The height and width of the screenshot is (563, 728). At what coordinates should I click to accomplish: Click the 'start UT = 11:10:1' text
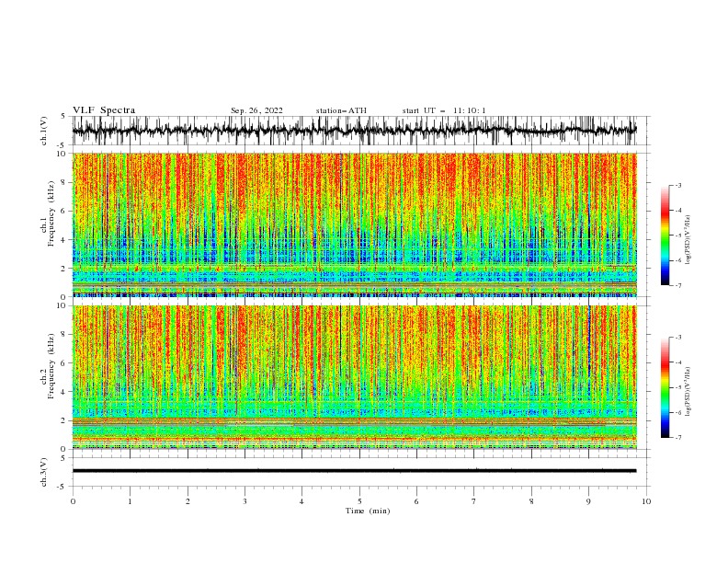pos(444,110)
